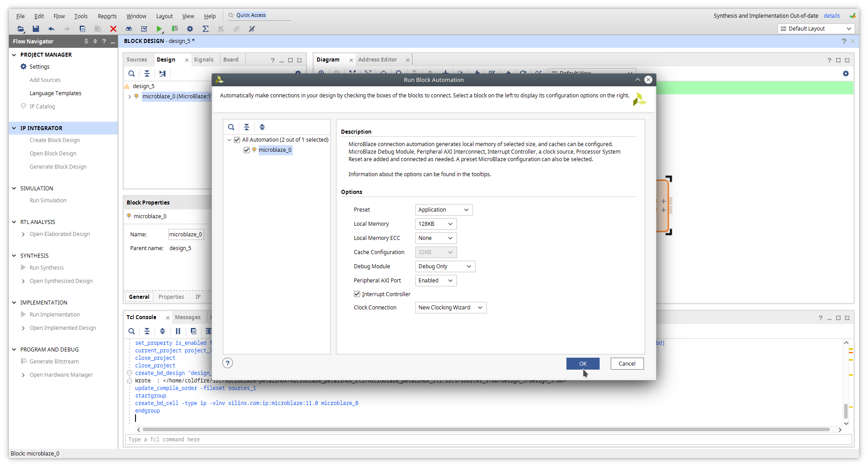
Task: Click the hierarchy icon in Design panel
Action: 163,73
